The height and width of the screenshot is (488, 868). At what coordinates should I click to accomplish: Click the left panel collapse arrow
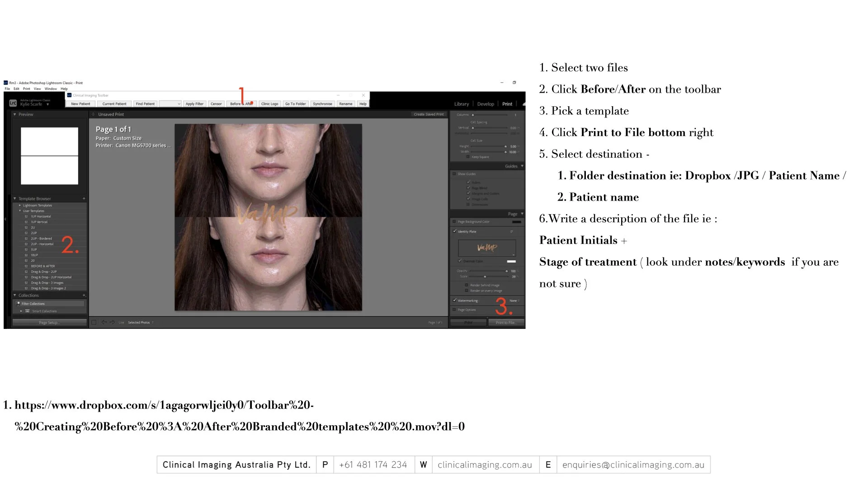pos(5,219)
